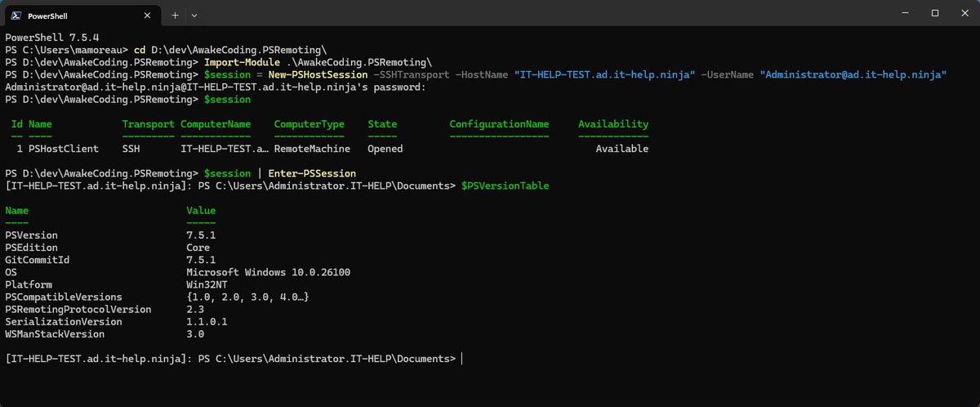Image resolution: width=980 pixels, height=407 pixels.
Task: Click the '{1.0, 2.0, 3.0, 4.0…}' value
Action: pyautogui.click(x=247, y=297)
